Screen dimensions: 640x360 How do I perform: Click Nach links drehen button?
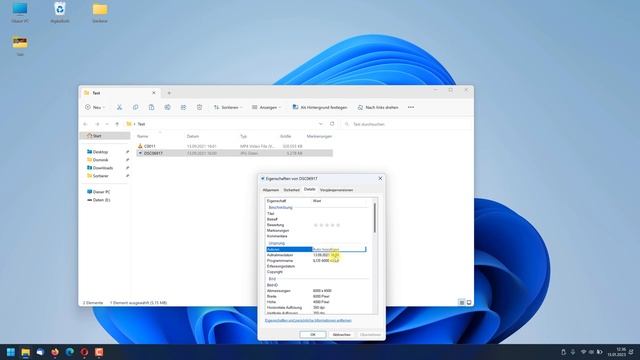pos(378,107)
